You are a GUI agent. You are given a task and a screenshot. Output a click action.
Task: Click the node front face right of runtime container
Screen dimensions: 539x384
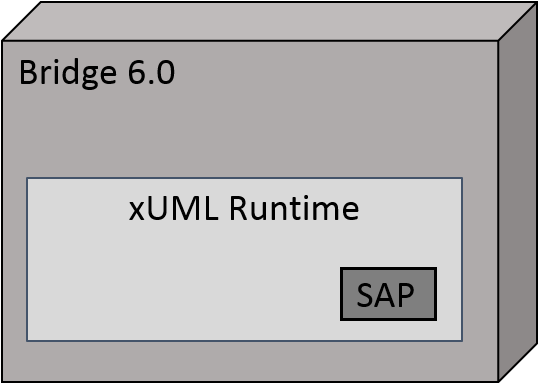point(480,260)
